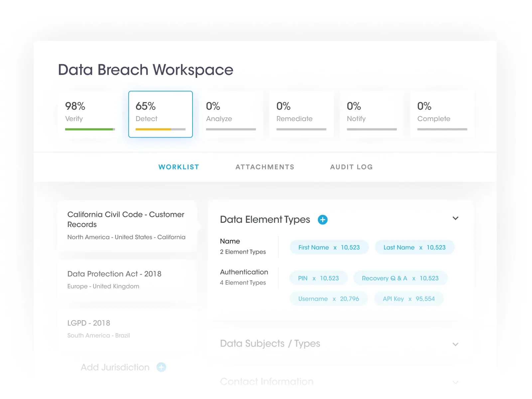This screenshot has height=399, width=532.
Task: Expand the Contact Information section
Action: coord(455,382)
